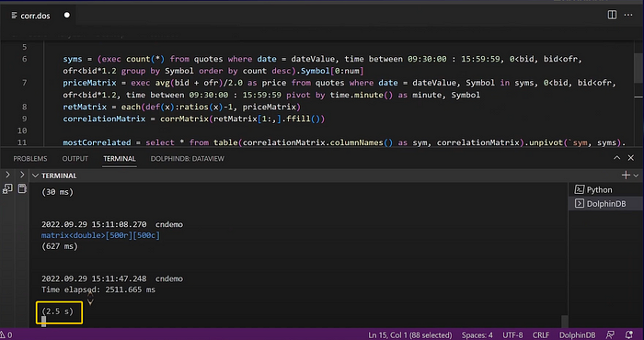Maximize the panel with the up chevron

coord(617,158)
